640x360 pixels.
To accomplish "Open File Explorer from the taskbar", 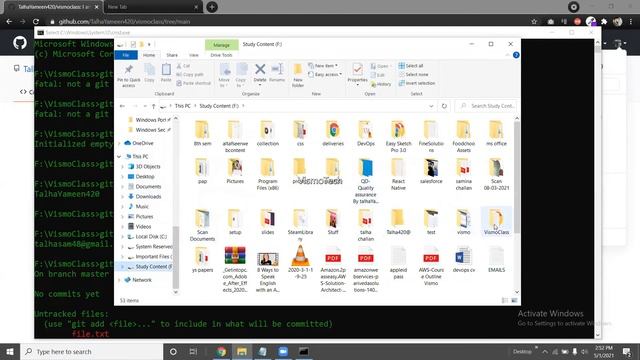I will coord(242,351).
